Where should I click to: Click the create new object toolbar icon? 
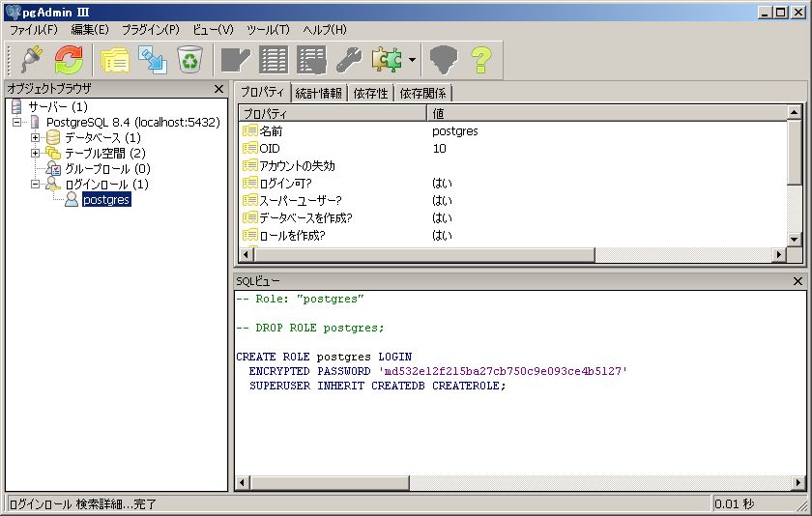153,60
